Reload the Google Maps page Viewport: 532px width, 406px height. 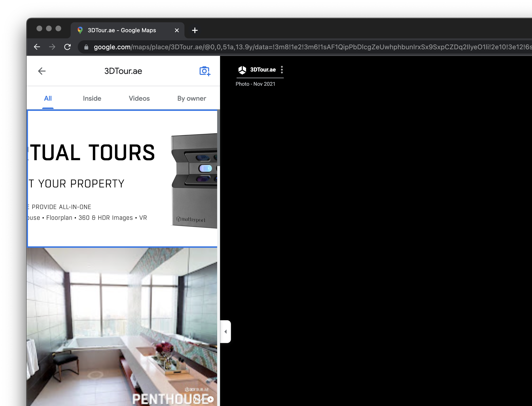pos(68,47)
